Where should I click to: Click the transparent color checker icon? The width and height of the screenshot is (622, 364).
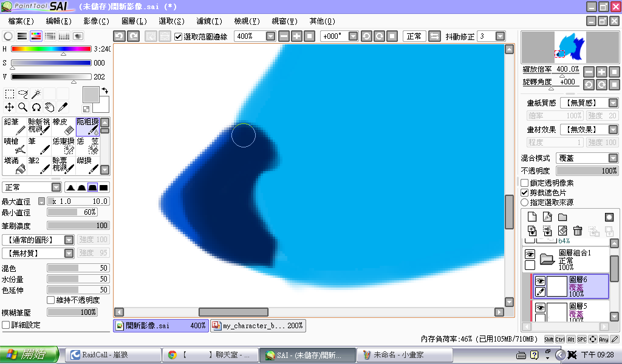click(86, 109)
